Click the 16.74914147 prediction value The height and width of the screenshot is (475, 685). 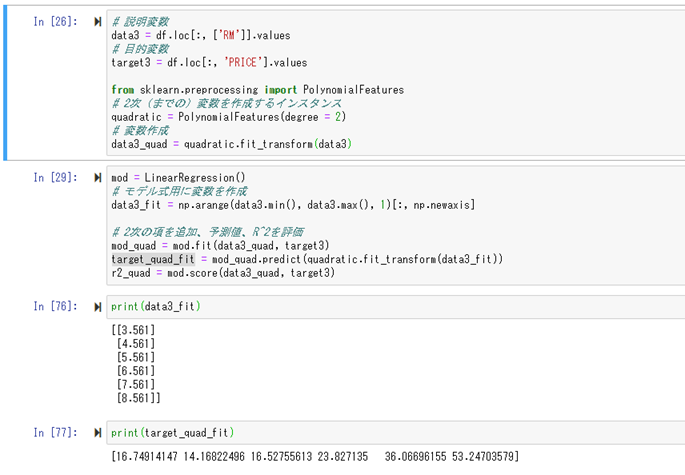147,457
